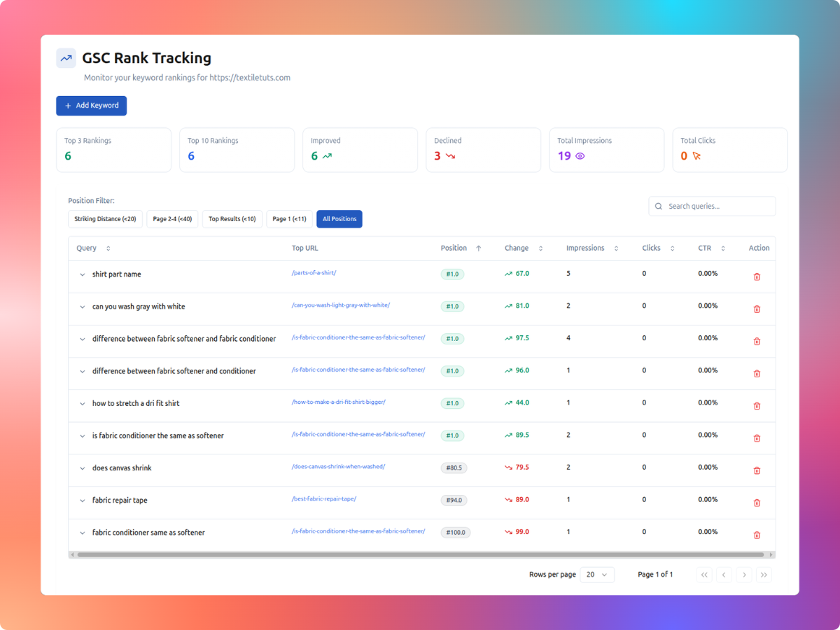Open the /best-fabric-repair-tape/ link
Screen dimensions: 840x630
pyautogui.click(x=324, y=498)
